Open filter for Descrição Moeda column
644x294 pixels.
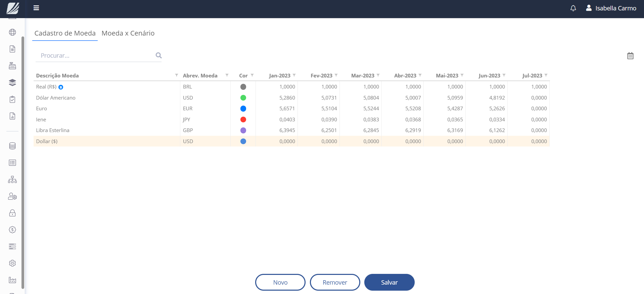[176, 75]
